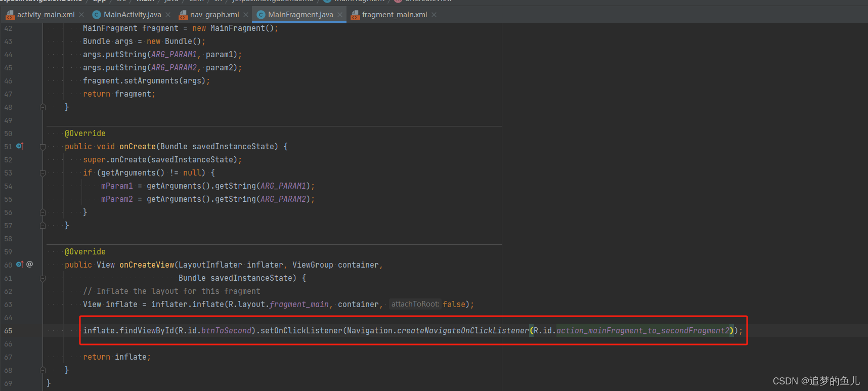Click btnToSecond in line 65

coord(226,330)
